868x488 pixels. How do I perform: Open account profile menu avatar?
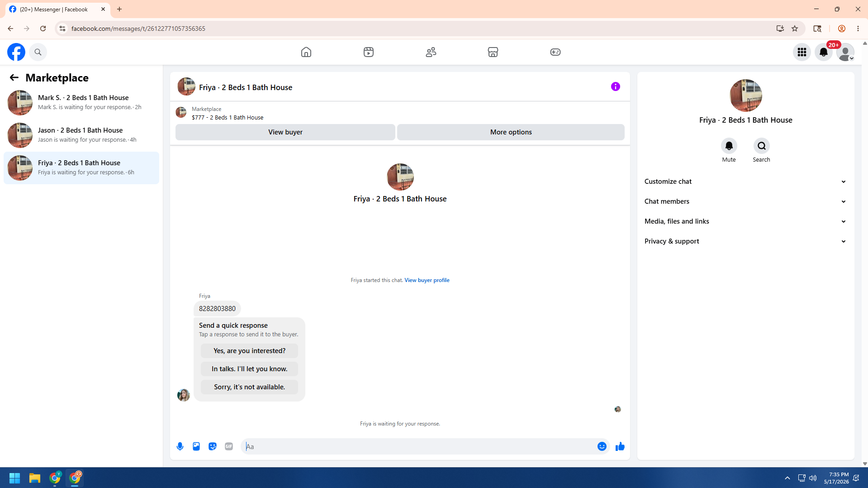[845, 52]
